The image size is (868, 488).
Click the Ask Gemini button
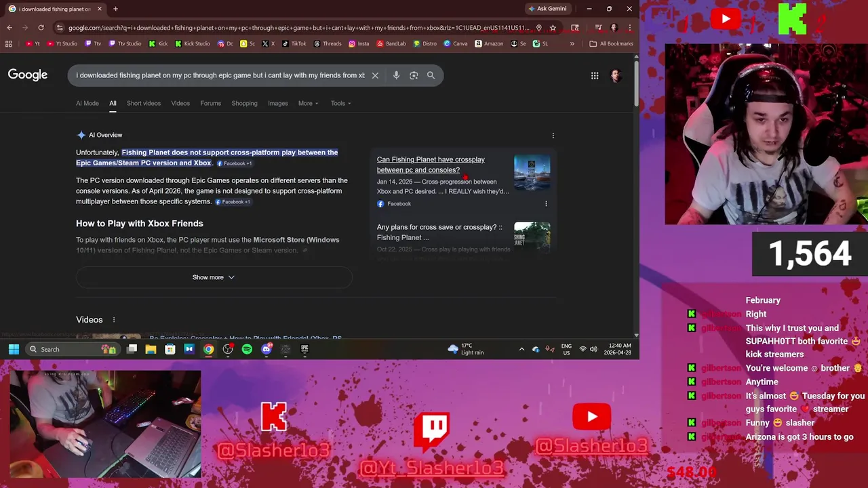pyautogui.click(x=547, y=9)
